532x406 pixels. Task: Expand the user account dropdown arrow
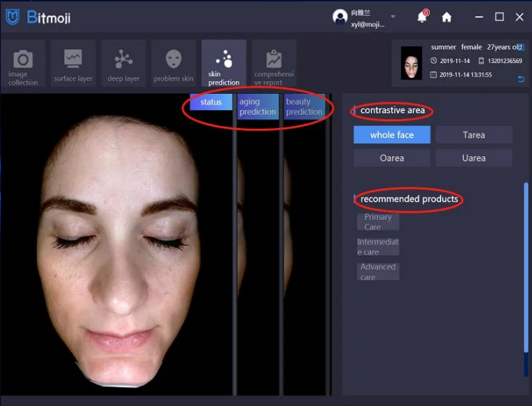coord(393,17)
